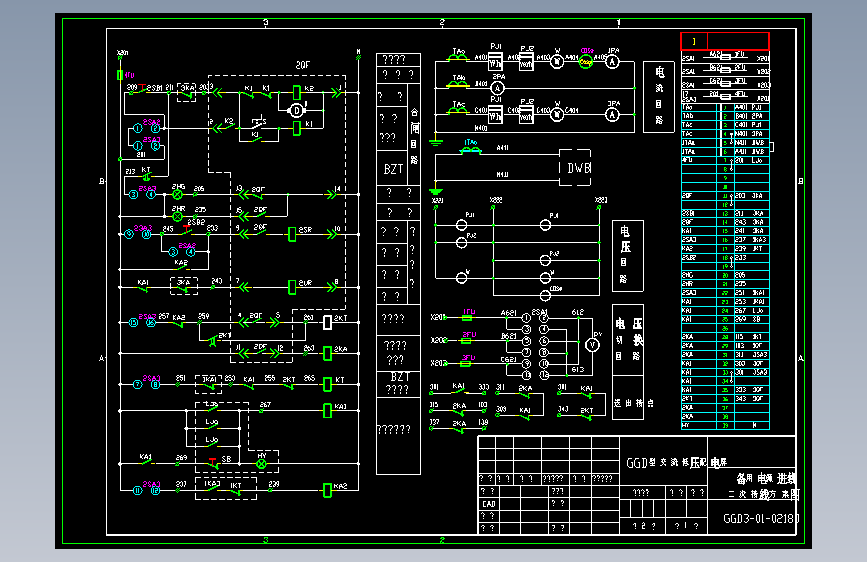867x562 pixels.
Task: Click the title GGD型交流低压配电屏
Action: coord(676,462)
